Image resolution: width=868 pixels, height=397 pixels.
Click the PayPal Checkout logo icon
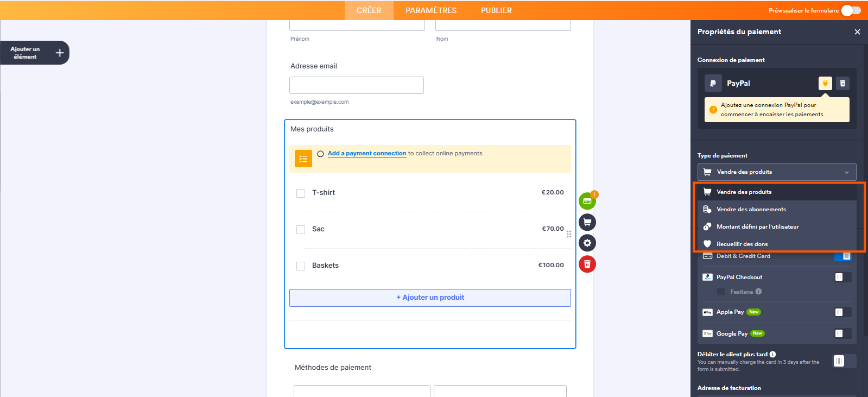click(x=707, y=277)
